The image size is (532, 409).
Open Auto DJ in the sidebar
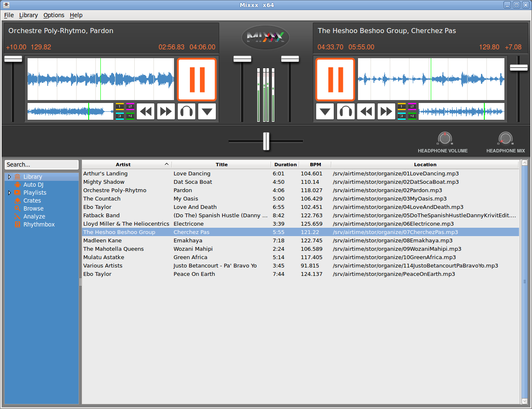[x=33, y=185]
